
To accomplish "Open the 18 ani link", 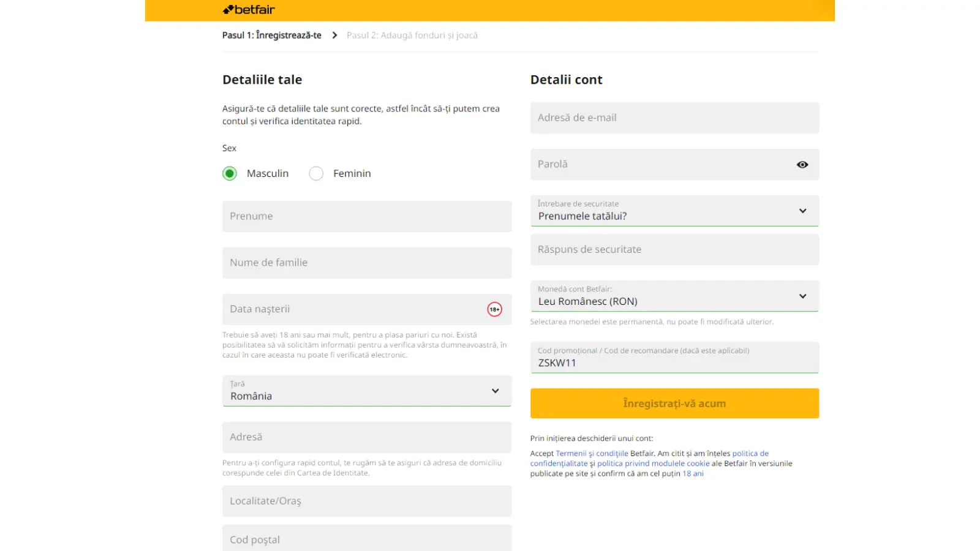I will coord(693,474).
